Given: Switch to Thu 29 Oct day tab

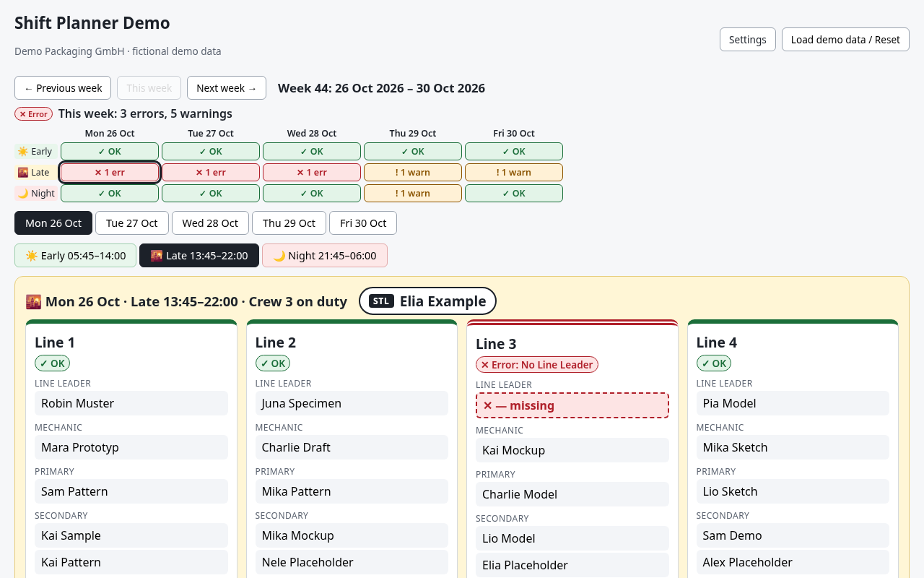Looking at the screenshot, I should pos(289,223).
